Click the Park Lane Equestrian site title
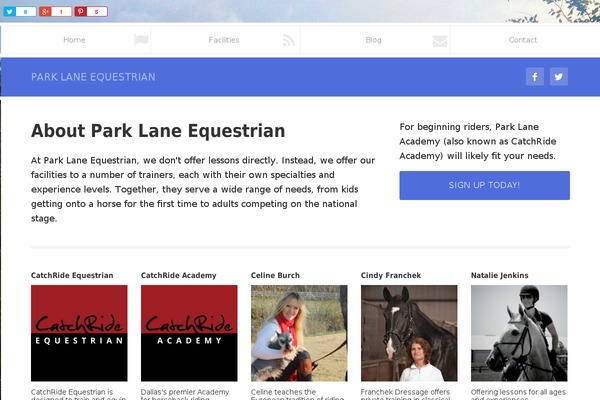 pyautogui.click(x=93, y=77)
